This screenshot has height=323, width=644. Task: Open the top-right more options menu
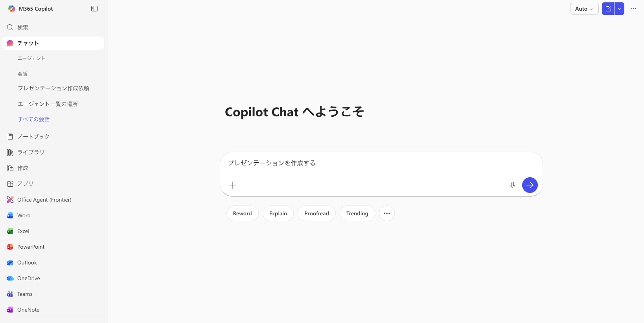(634, 9)
